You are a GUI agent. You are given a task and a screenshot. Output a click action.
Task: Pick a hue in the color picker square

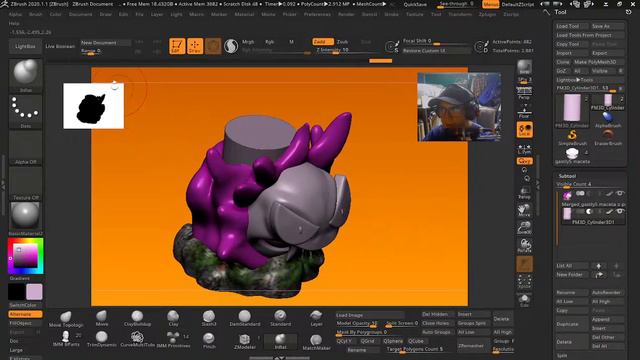point(25,256)
